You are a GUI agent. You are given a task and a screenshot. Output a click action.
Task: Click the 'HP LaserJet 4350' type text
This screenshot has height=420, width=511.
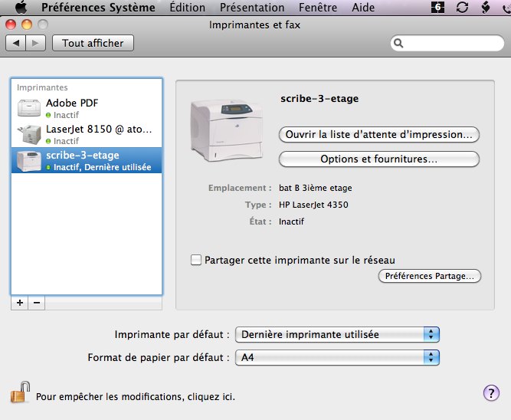pos(313,205)
